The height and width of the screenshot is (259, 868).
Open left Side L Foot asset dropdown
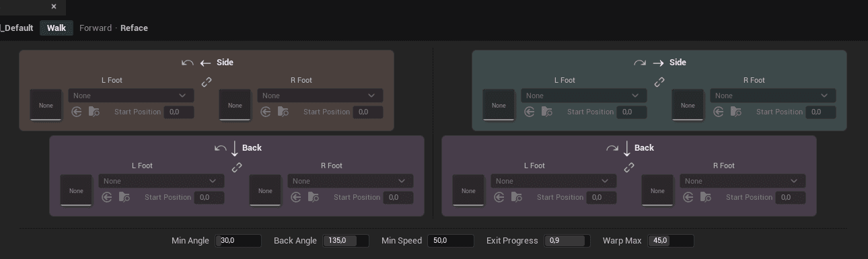click(x=131, y=96)
